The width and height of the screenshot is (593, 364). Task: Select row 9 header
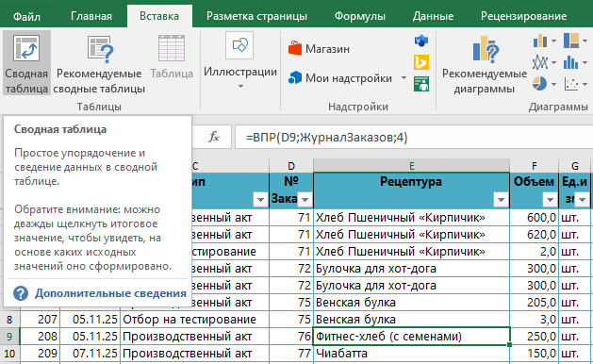tap(9, 337)
